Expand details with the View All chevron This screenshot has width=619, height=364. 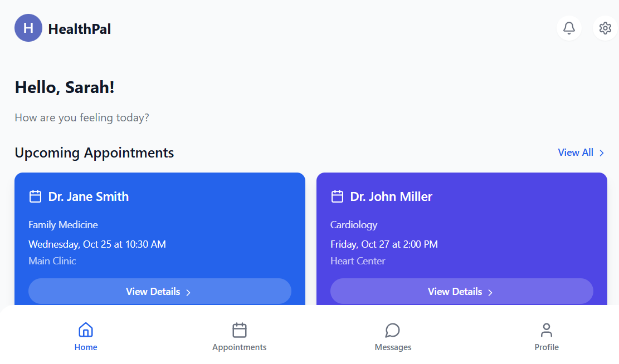coord(601,153)
